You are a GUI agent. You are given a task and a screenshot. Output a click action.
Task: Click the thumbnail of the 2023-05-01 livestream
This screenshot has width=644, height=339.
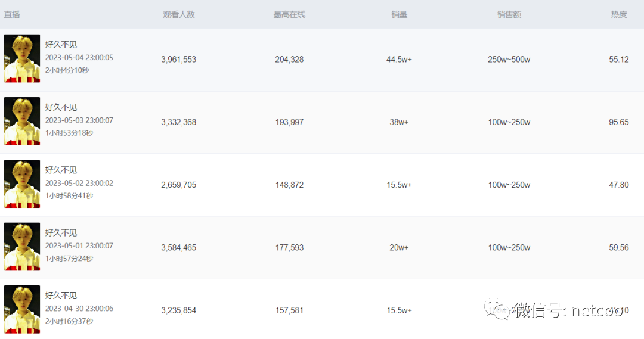click(x=22, y=247)
